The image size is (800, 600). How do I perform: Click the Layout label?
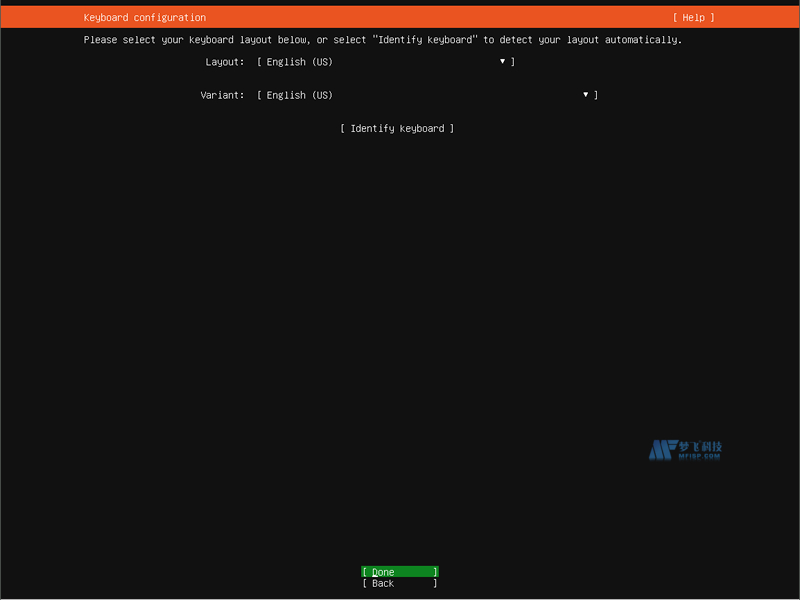click(224, 61)
